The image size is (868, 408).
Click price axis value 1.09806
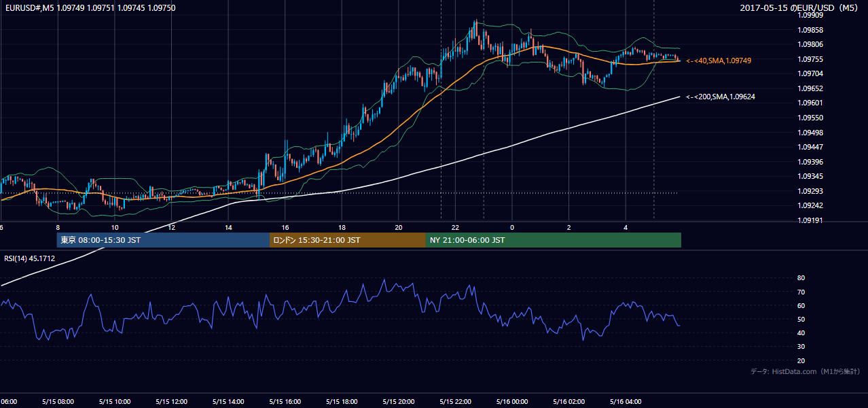coord(810,44)
